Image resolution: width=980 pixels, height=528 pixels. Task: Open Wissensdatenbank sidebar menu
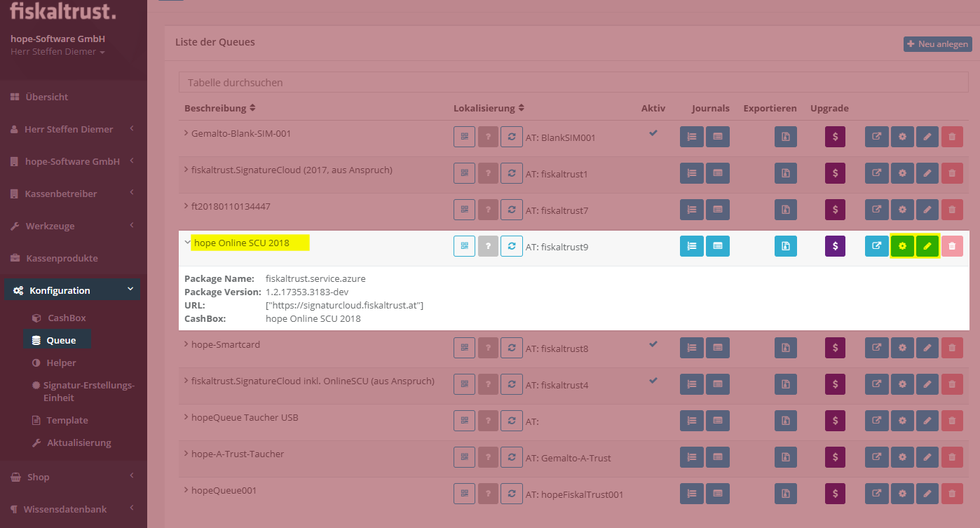74,509
